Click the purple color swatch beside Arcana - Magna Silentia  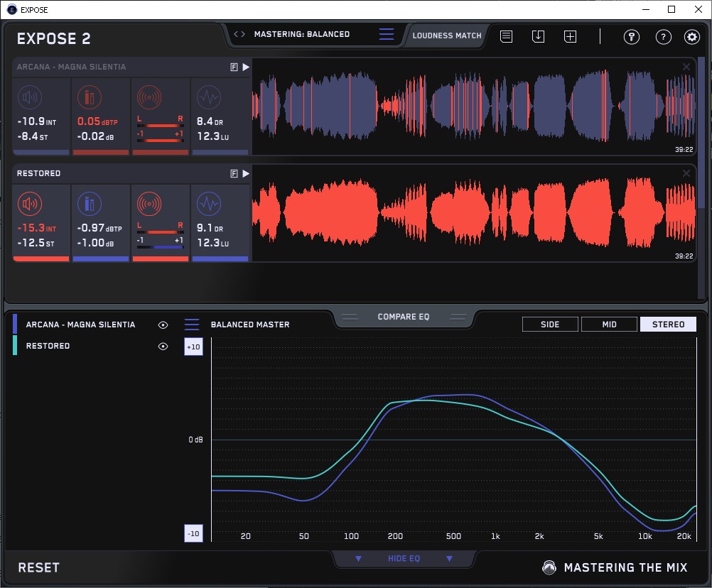click(15, 325)
